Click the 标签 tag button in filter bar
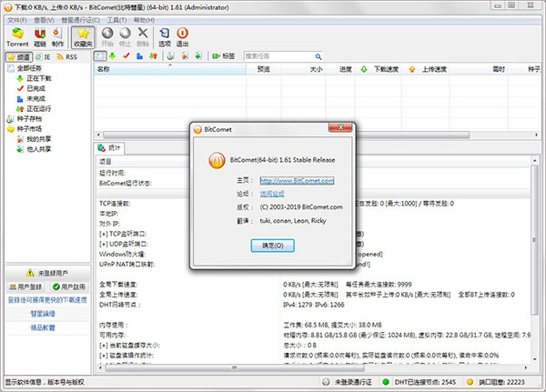 pyautogui.click(x=223, y=55)
